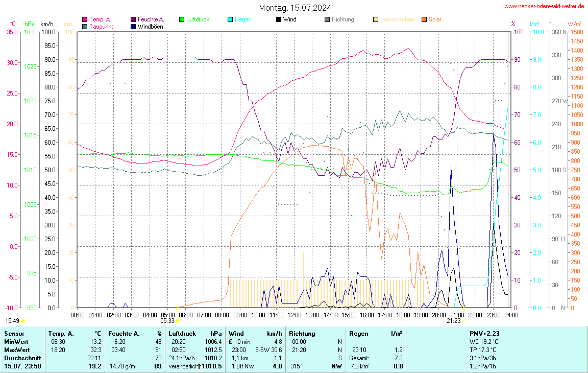Click the chart title Montag, 15.07.2024
The image size is (588, 373).
pyautogui.click(x=295, y=8)
